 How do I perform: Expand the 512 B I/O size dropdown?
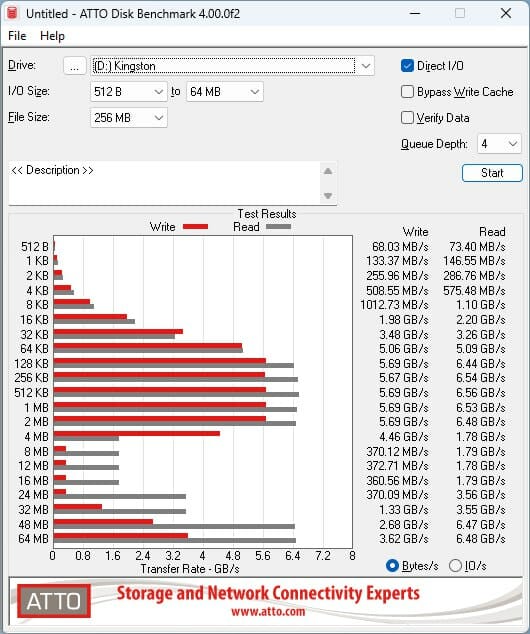click(129, 92)
